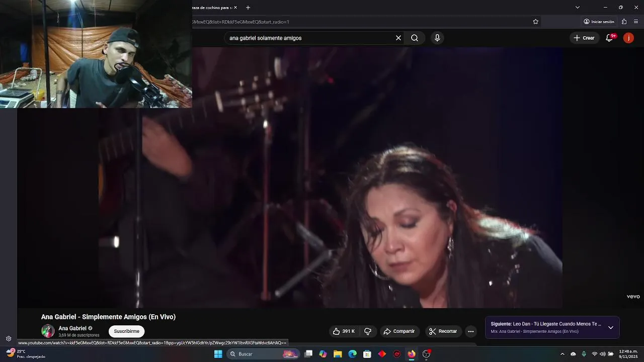Open Microsoft Edge from taskbar

353,354
